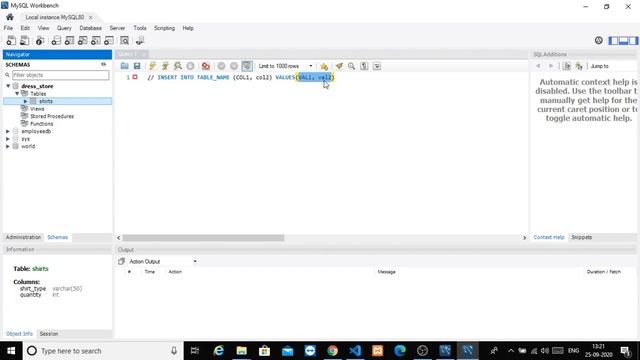Toggle the bottom output panel visibility

click(623, 40)
